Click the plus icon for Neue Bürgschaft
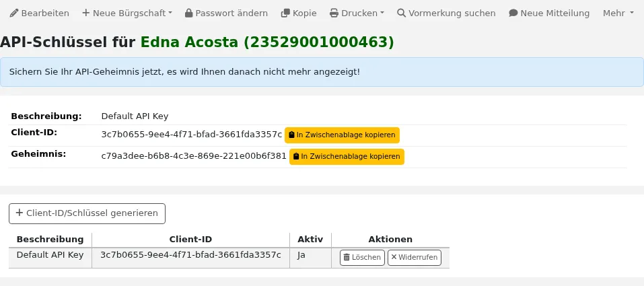This screenshot has width=644, height=286. click(x=86, y=13)
